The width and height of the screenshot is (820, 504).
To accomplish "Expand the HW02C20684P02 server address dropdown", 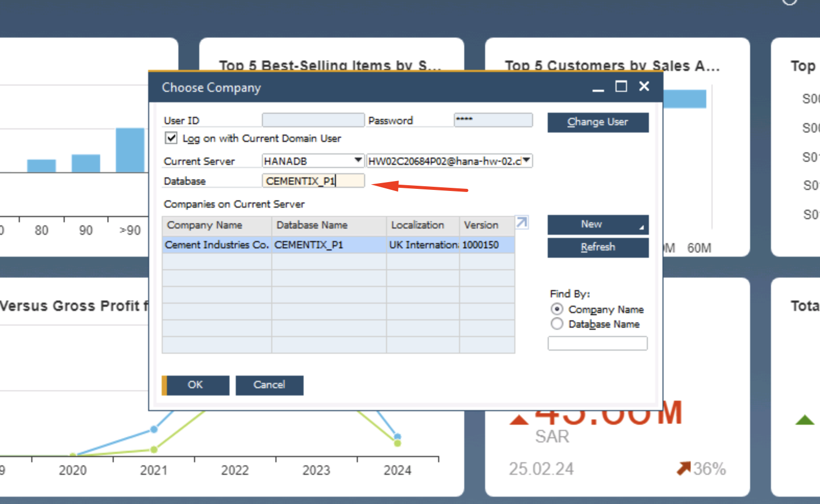I will [x=527, y=161].
